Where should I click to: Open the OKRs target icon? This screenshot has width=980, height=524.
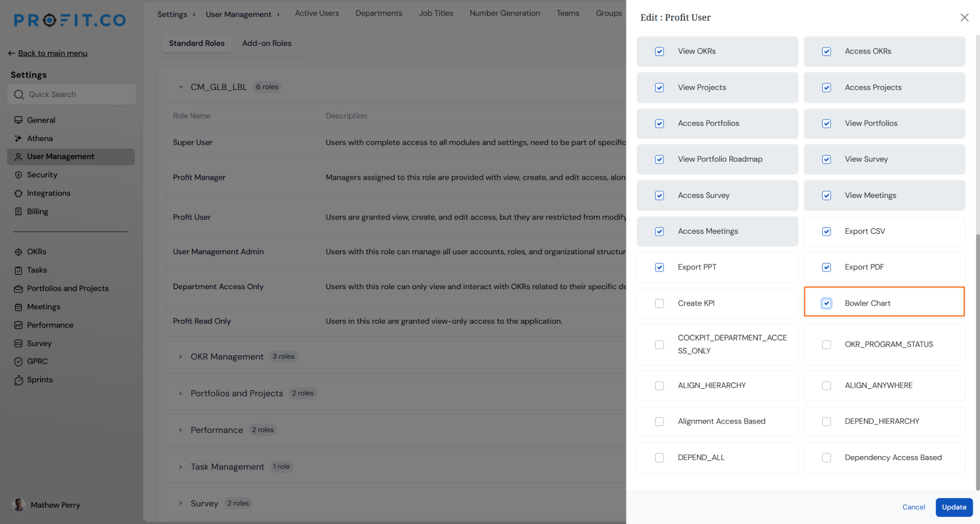click(x=18, y=252)
